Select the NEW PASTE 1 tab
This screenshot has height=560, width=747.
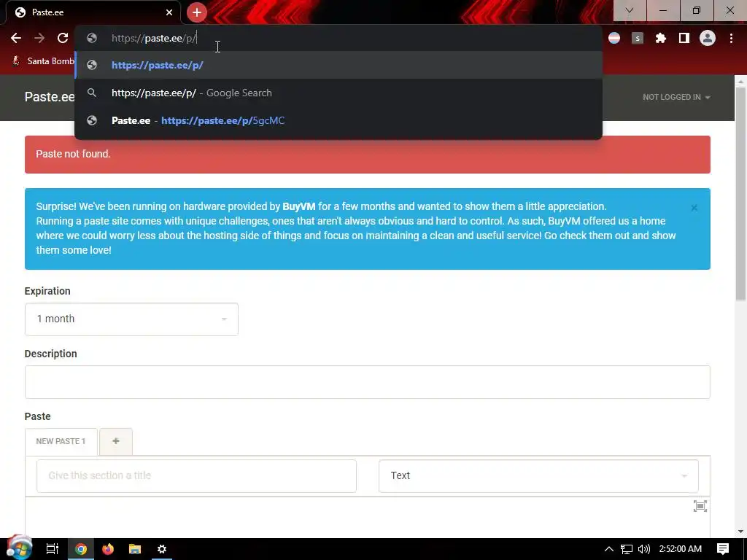point(61,441)
